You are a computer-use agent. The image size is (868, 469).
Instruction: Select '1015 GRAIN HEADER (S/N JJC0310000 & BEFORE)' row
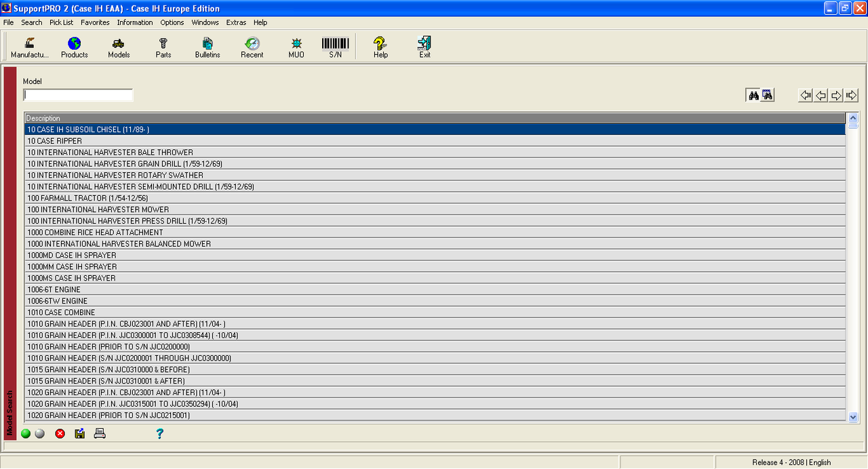pyautogui.click(x=435, y=369)
